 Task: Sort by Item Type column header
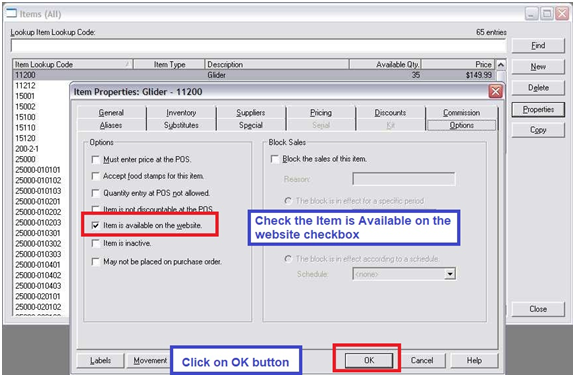point(169,65)
